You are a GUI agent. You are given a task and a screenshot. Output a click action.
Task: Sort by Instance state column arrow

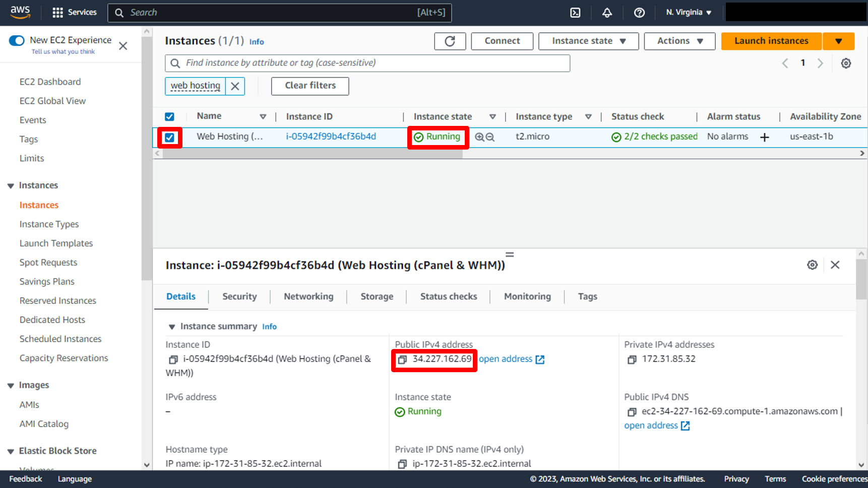click(x=492, y=117)
